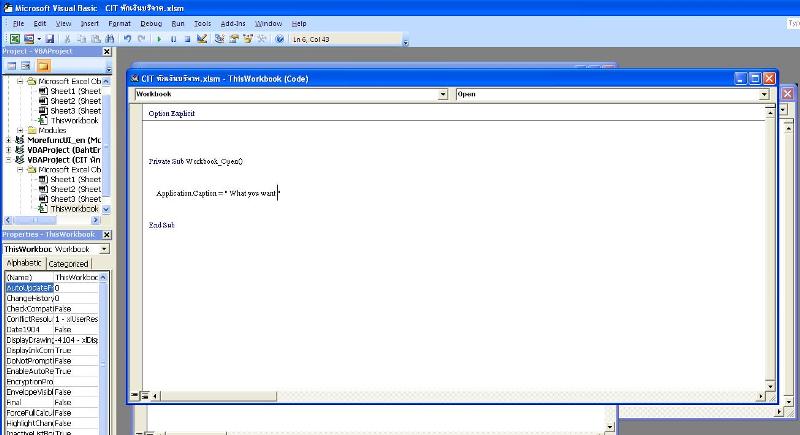Image resolution: width=800 pixels, height=435 pixels.
Task: Click the Save icon in the toolbar
Action: (50, 39)
